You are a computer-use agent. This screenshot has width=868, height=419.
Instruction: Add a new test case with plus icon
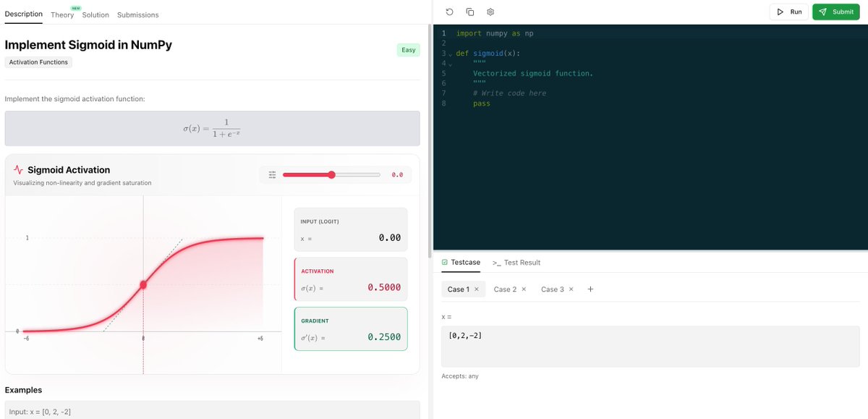(x=590, y=289)
